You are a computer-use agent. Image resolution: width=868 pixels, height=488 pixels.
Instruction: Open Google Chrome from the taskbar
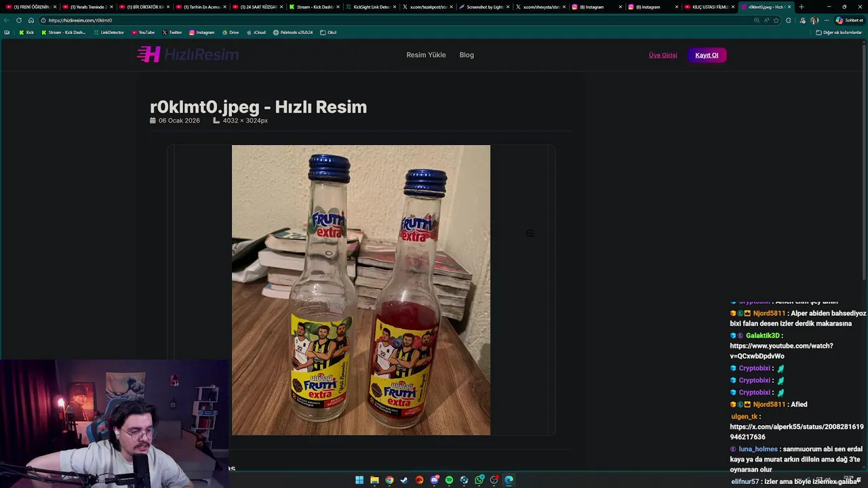tap(389, 480)
